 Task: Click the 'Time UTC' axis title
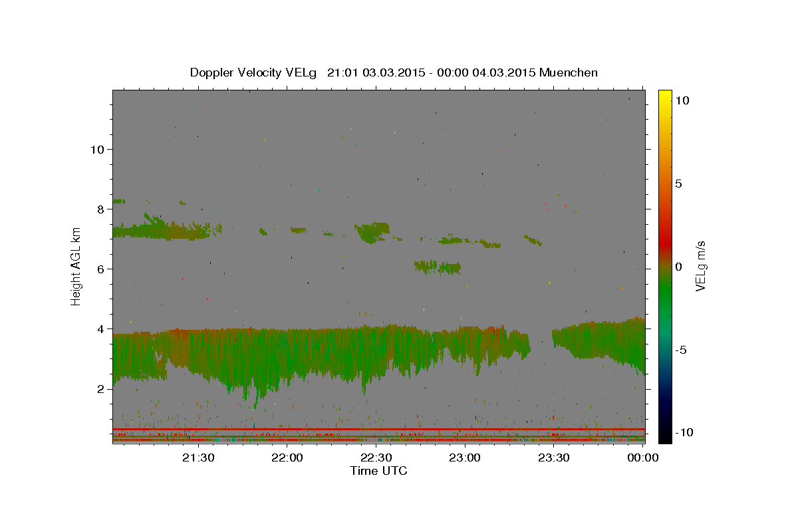point(378,471)
